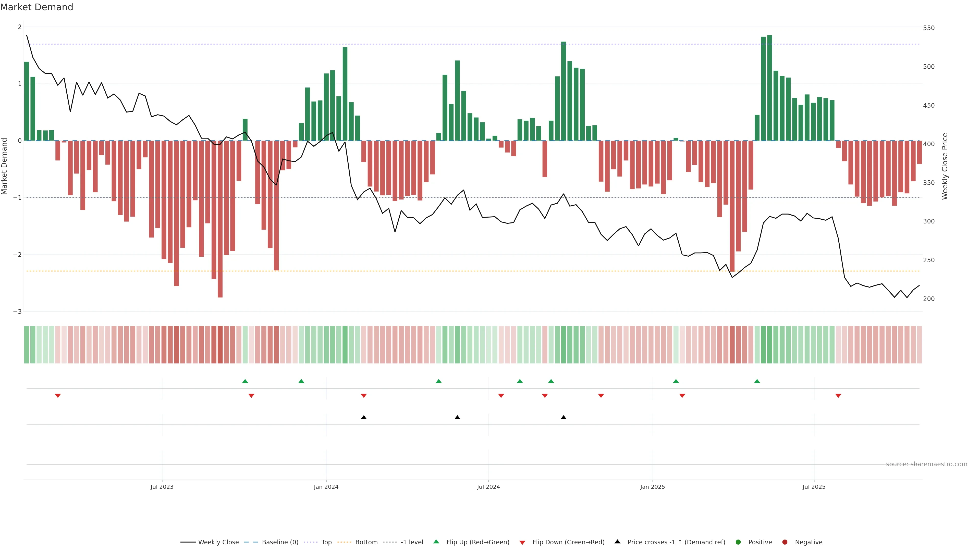
Task: Click the red Flip Down legend triangle icon
Action: 522,542
